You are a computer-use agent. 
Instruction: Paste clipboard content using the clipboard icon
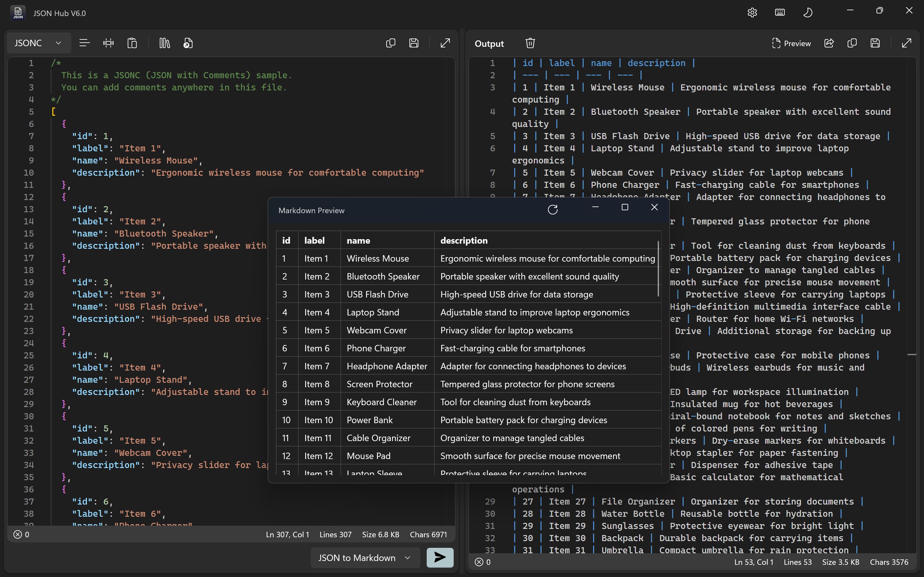point(132,43)
